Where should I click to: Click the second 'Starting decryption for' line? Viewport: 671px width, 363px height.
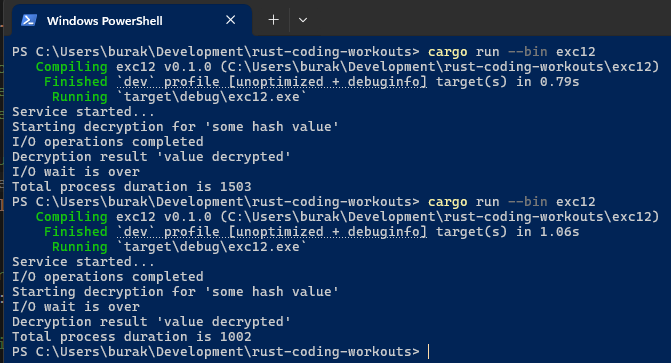pos(175,292)
